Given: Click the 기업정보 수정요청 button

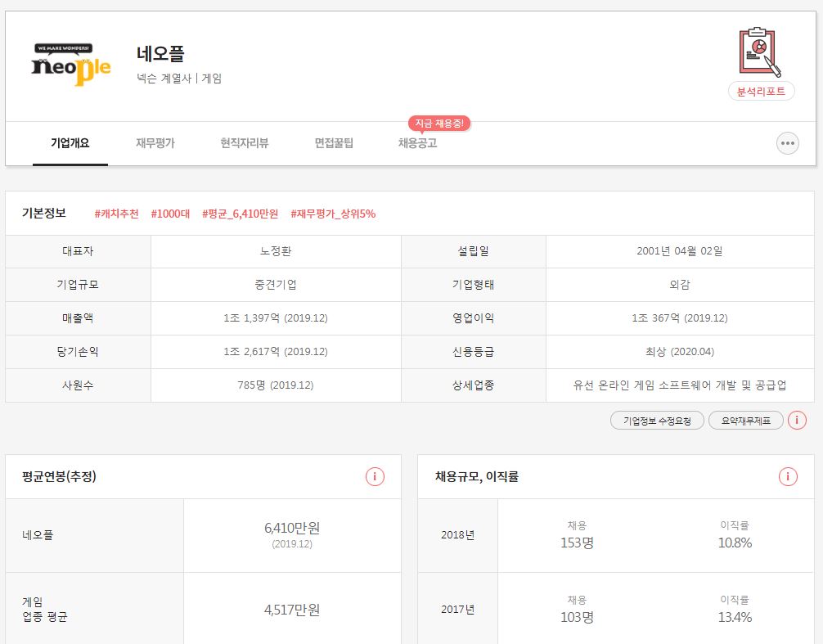Looking at the screenshot, I should (657, 421).
